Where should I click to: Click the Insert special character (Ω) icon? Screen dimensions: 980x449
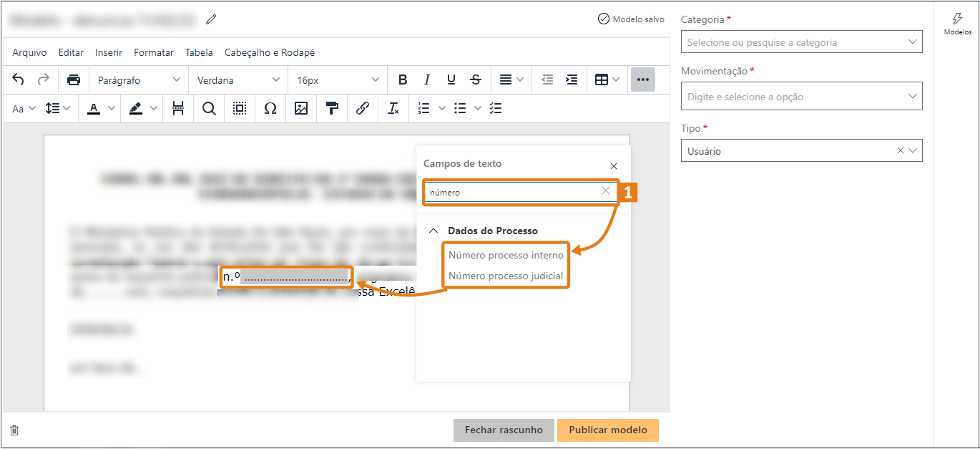pos(270,108)
